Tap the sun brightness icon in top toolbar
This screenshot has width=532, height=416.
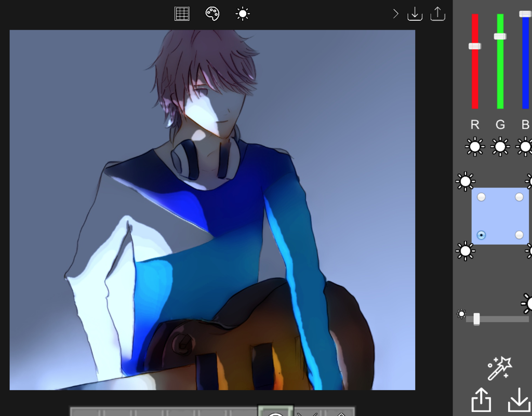243,14
